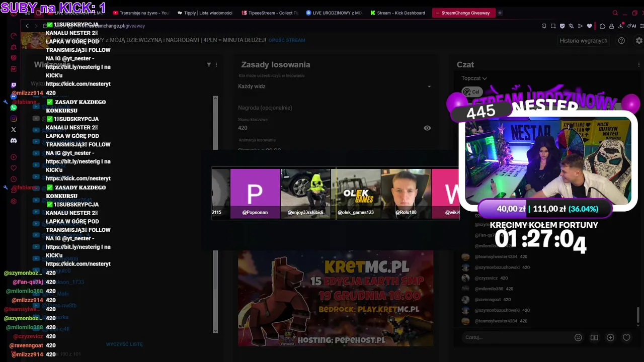Click @ravenngoat in the Czat panel
This screenshot has height=362, width=644.
click(x=488, y=300)
